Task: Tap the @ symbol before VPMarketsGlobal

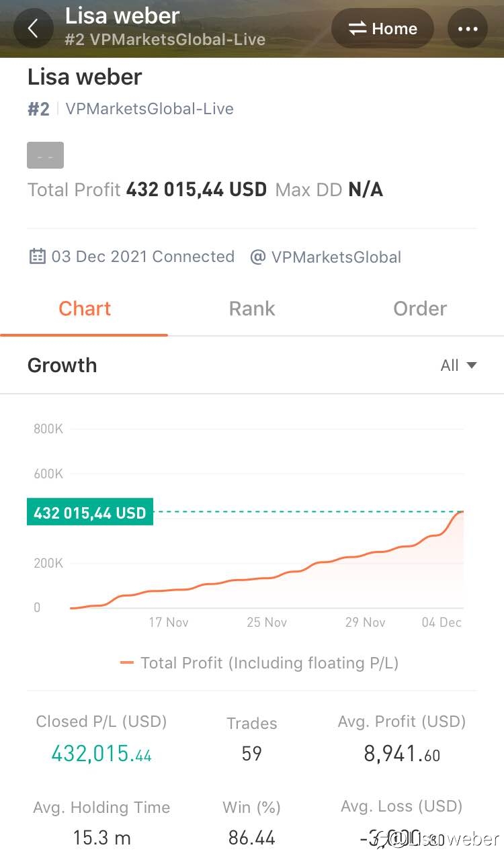Action: click(257, 257)
